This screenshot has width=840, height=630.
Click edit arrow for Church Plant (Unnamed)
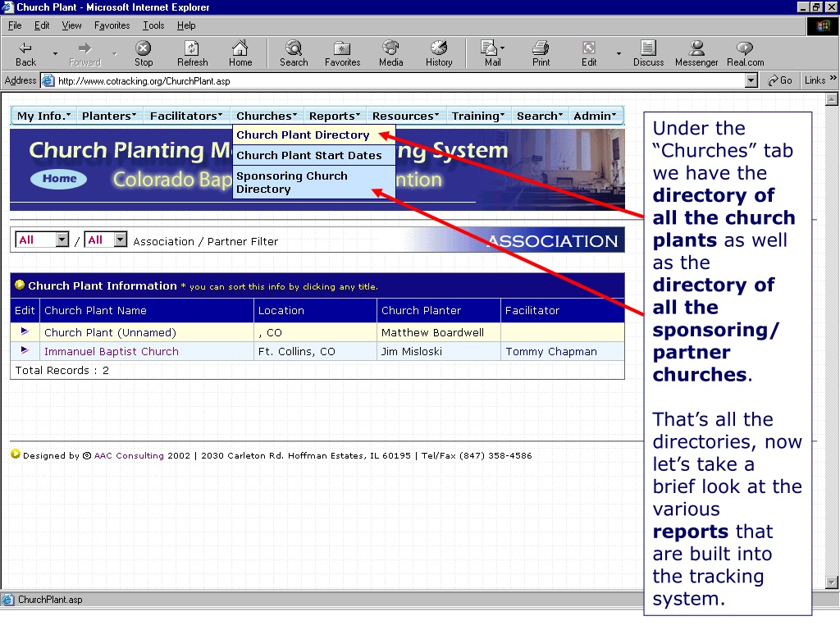(24, 331)
